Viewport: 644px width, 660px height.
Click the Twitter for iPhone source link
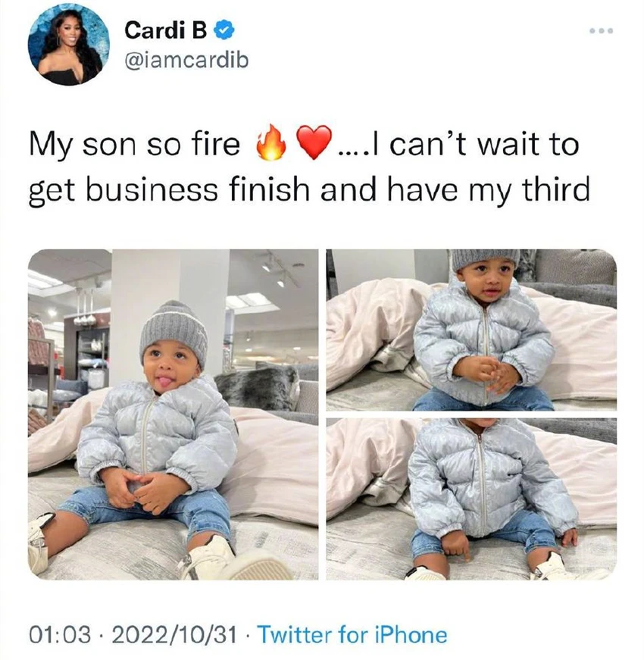point(352,635)
